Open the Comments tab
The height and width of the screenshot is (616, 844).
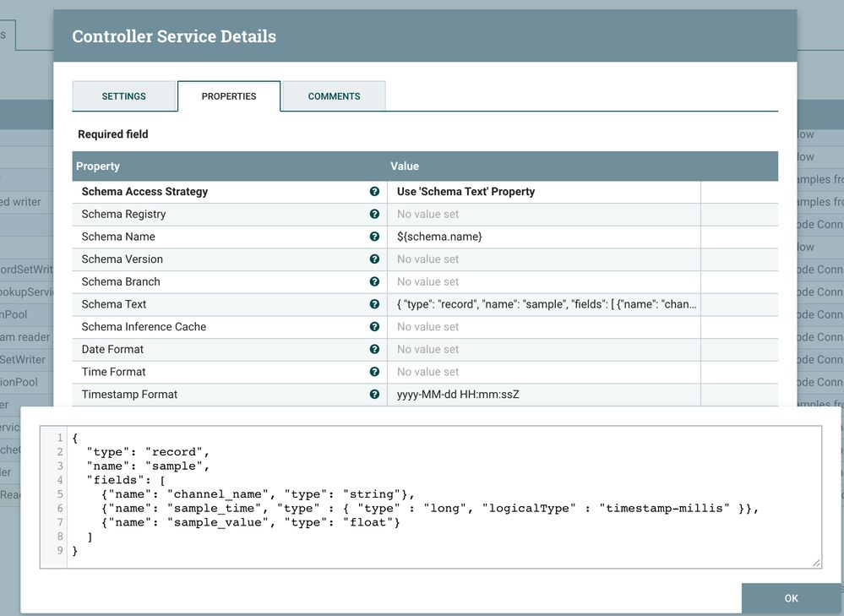(x=334, y=96)
